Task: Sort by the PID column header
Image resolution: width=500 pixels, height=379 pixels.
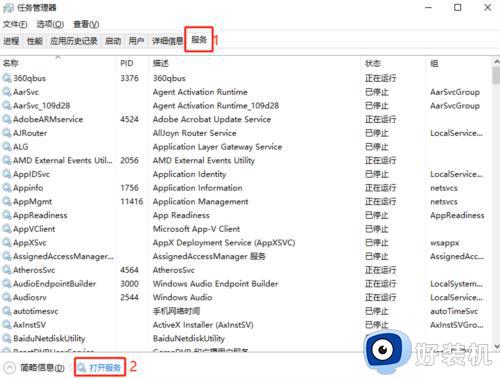Action: (127, 63)
